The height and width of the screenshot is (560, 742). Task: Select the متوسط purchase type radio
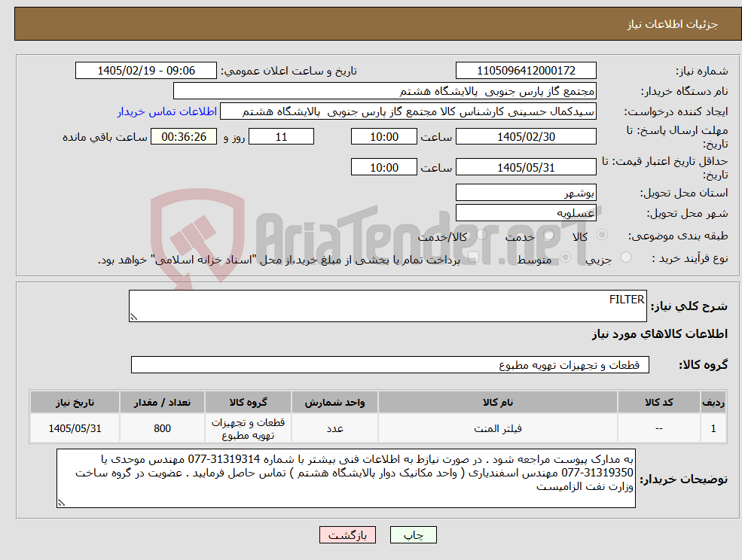(x=565, y=257)
